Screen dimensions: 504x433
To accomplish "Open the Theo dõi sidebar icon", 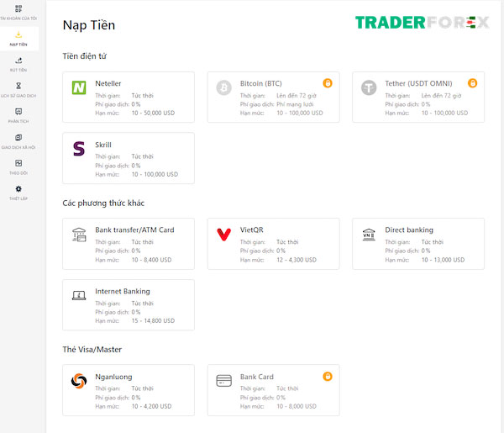I will [x=18, y=163].
